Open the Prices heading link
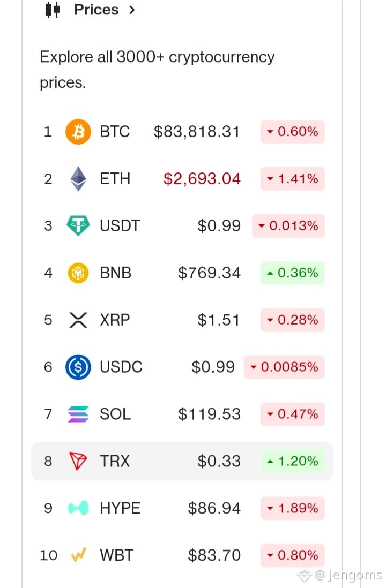Image resolution: width=386 pixels, height=588 pixels. (96, 10)
